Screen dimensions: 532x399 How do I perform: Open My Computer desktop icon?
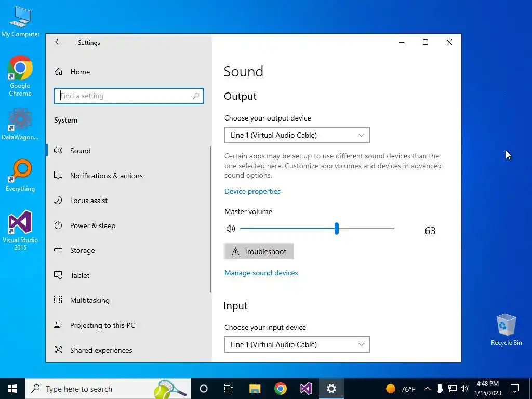pos(20,21)
